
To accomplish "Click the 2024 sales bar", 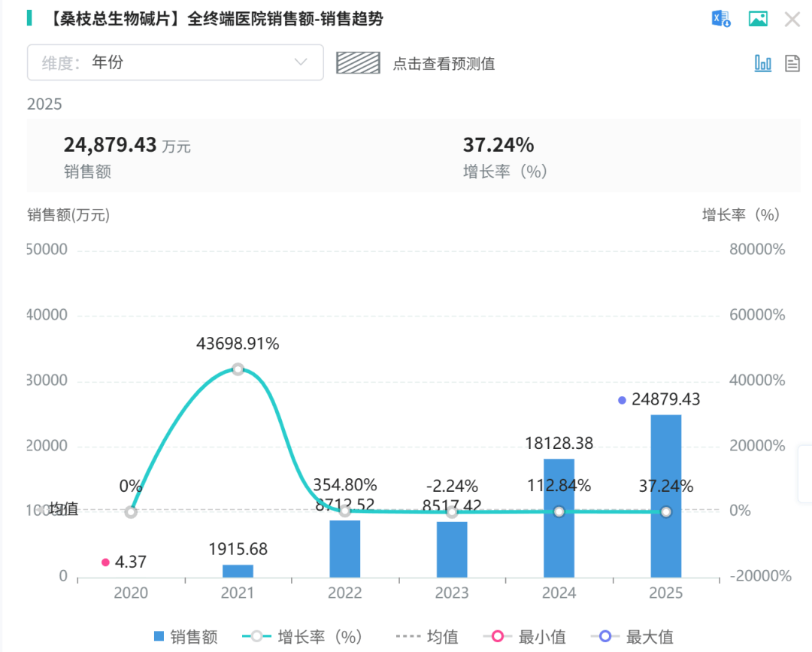I will 559,519.
